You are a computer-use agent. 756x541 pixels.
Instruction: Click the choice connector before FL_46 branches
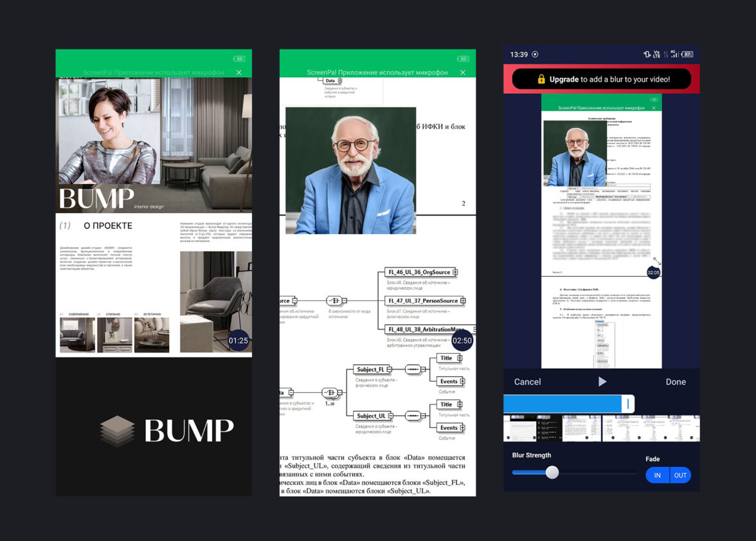coord(334,300)
